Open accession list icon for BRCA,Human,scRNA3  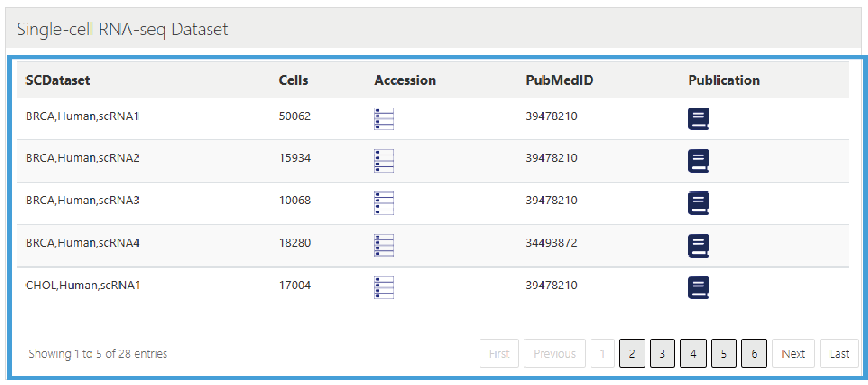[383, 203]
